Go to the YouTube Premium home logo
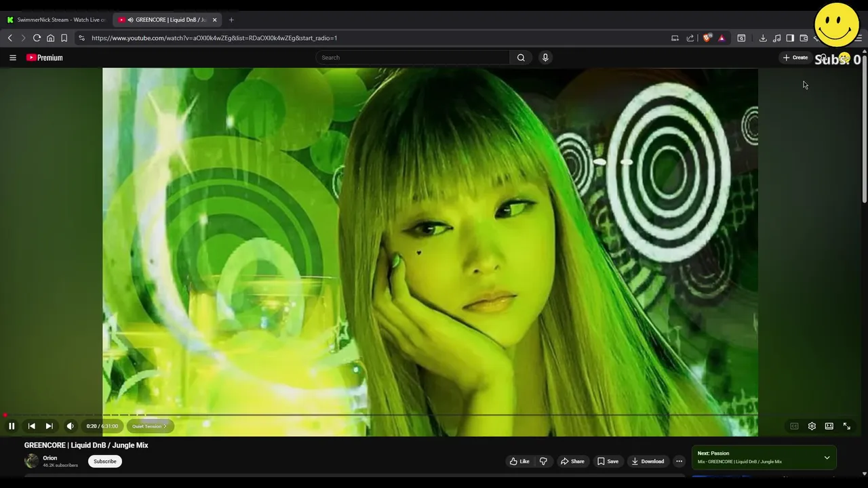The height and width of the screenshot is (488, 868). 45,58
